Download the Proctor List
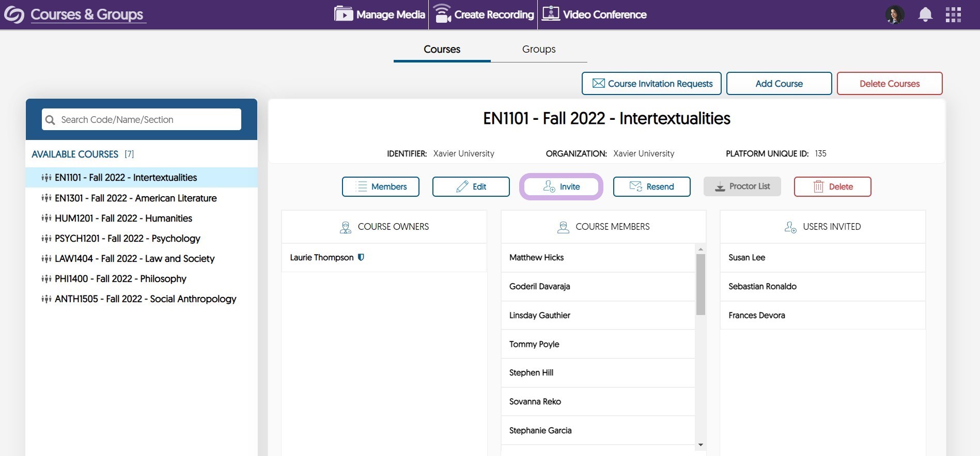 (x=742, y=186)
